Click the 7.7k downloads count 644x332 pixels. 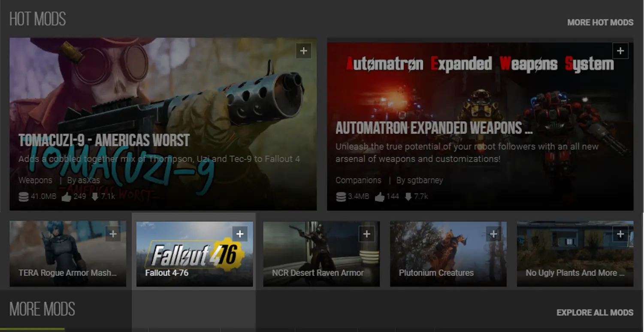(x=421, y=197)
